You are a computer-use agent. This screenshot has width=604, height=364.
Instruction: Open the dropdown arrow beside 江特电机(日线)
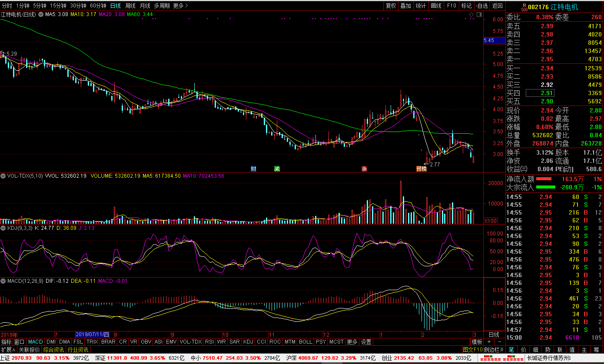pyautogui.click(x=41, y=14)
